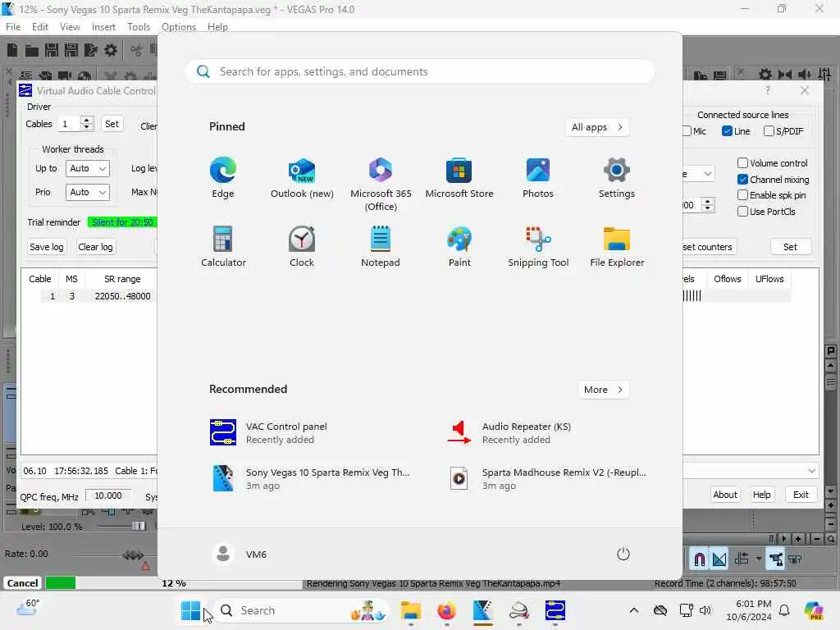
Task: Launch Paint from pinned apps
Action: coord(459,246)
